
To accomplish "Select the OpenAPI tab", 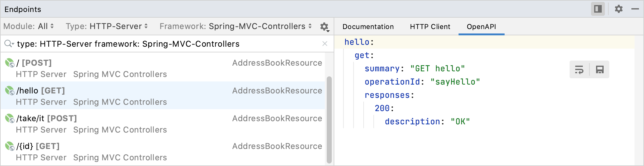I will tap(481, 27).
